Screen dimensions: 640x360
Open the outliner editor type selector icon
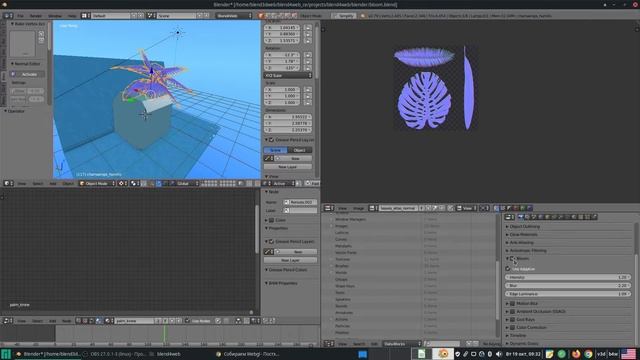(x=329, y=344)
